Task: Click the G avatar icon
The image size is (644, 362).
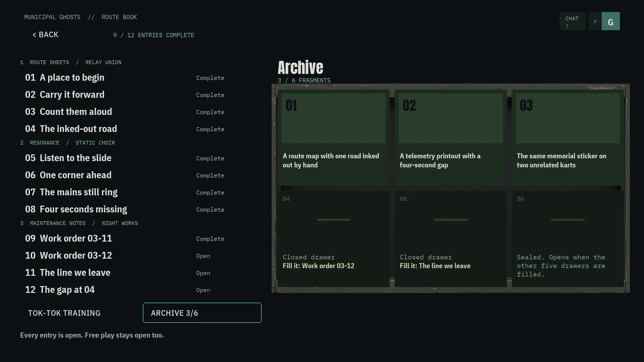Action: pyautogui.click(x=611, y=21)
